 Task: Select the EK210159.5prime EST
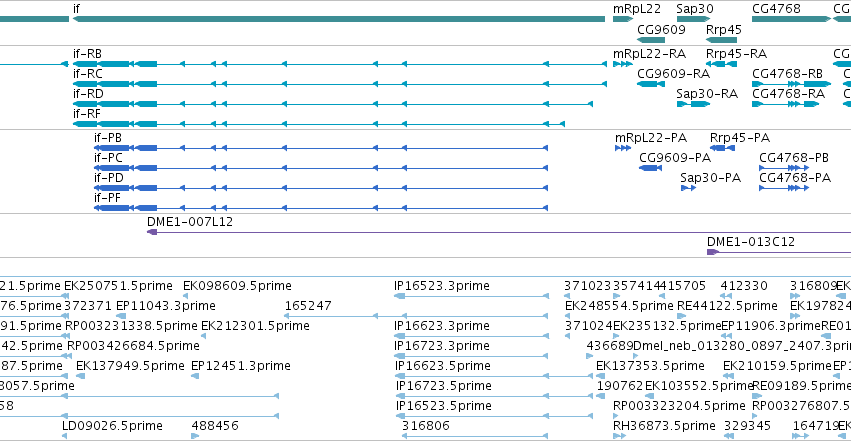728,376
